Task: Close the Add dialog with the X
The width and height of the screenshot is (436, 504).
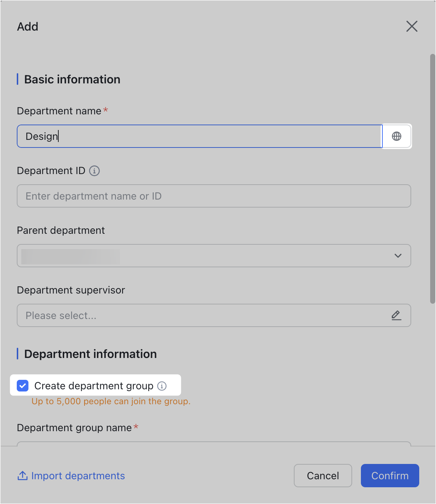Action: [412, 26]
